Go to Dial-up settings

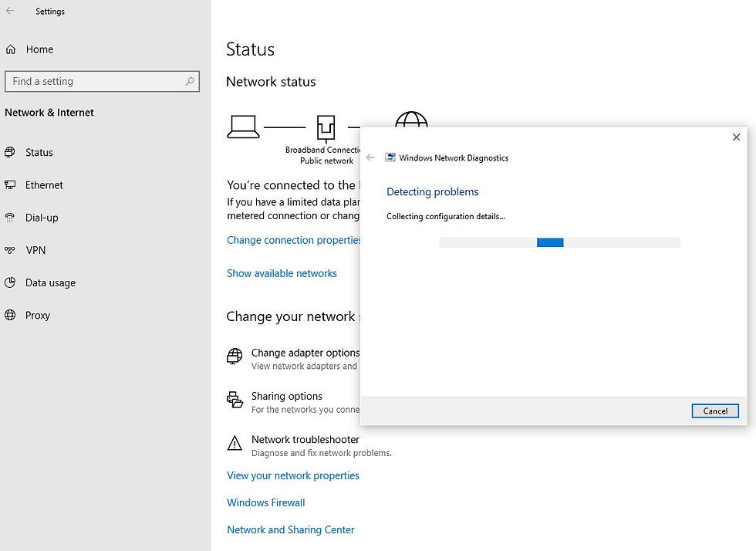42,218
